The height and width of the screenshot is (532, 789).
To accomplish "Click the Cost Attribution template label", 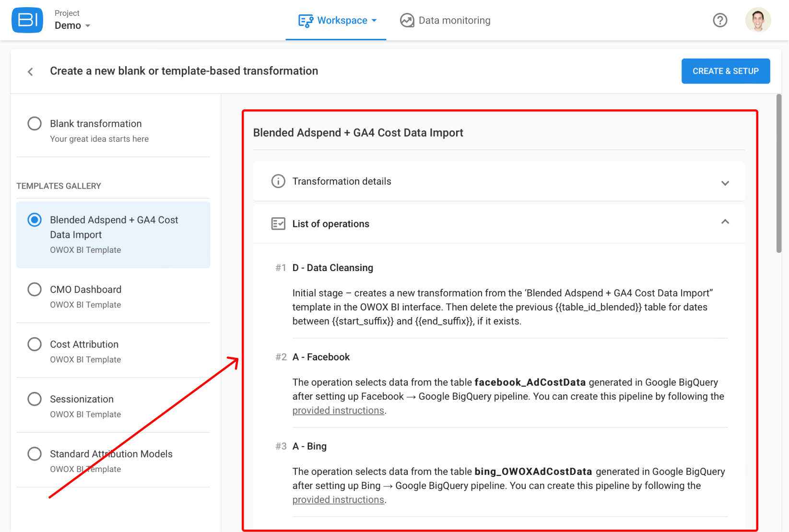I will (x=84, y=344).
